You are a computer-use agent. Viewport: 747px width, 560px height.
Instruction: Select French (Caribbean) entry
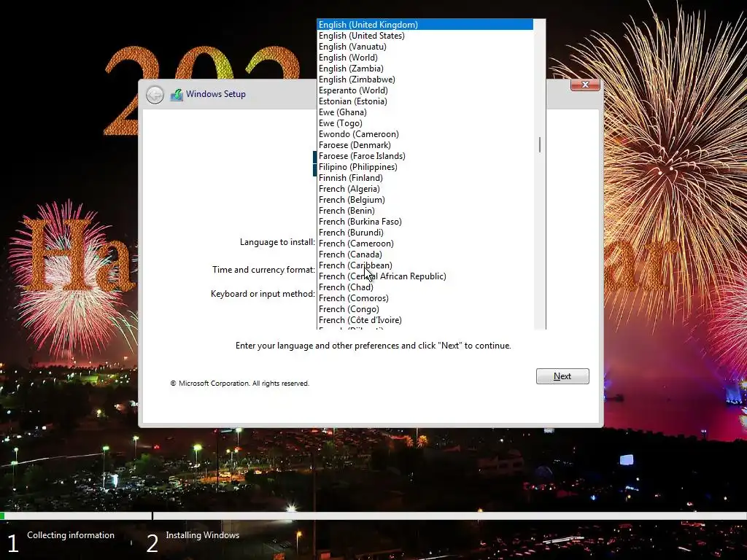tap(425, 265)
